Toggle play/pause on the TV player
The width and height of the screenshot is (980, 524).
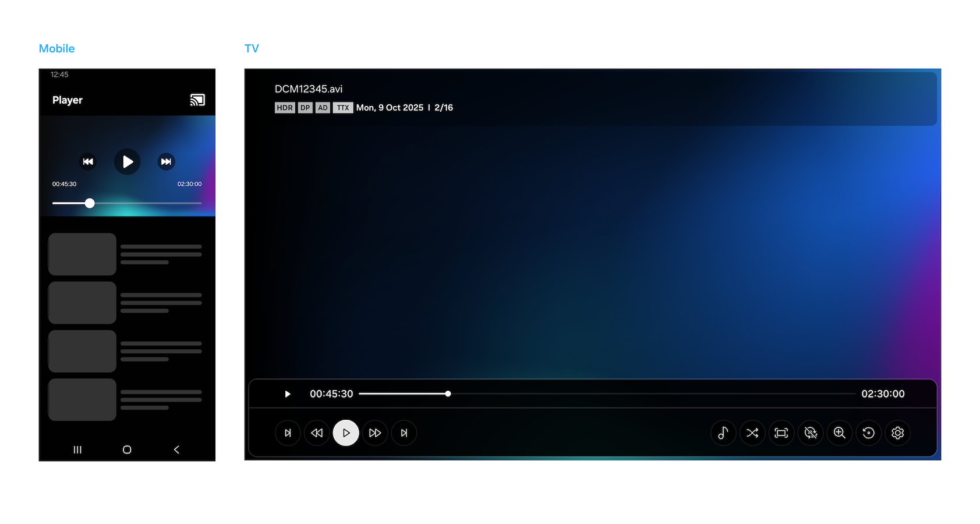click(x=346, y=433)
